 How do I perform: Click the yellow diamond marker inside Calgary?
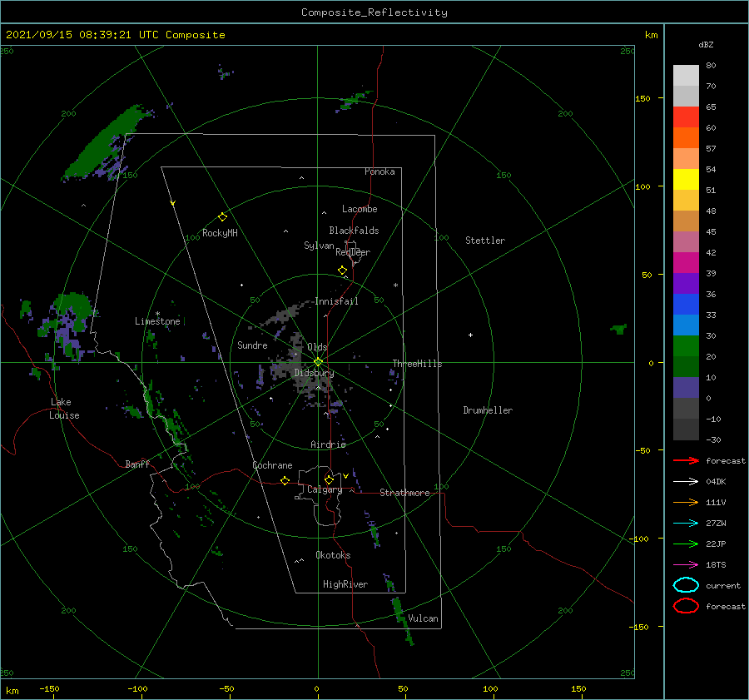329,479
